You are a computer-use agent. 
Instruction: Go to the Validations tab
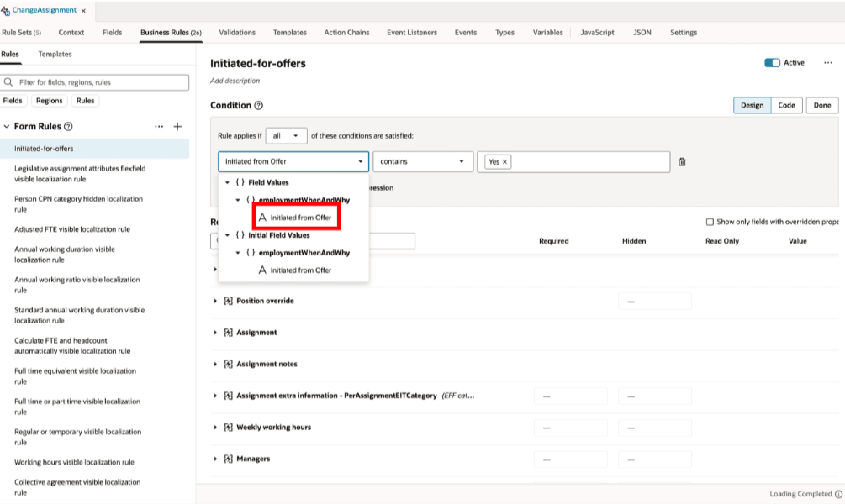coord(237,32)
